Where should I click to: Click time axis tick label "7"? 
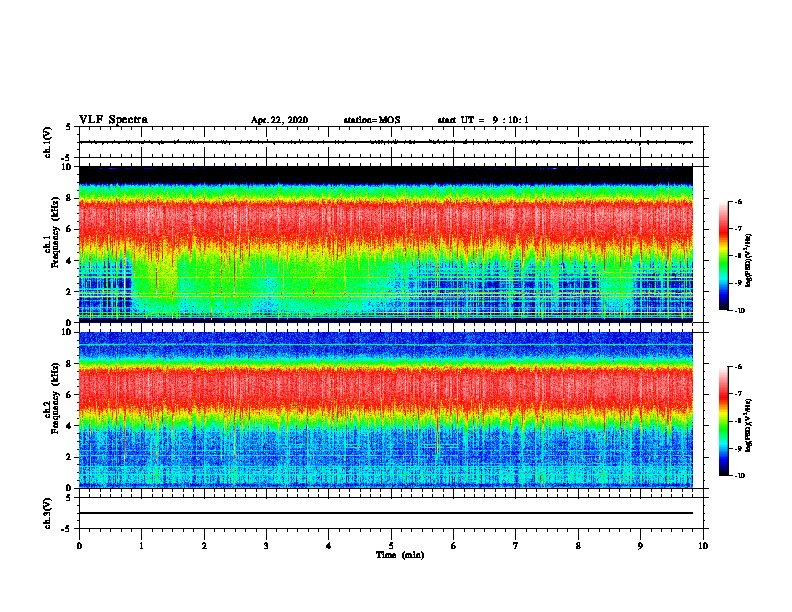pyautogui.click(x=516, y=546)
